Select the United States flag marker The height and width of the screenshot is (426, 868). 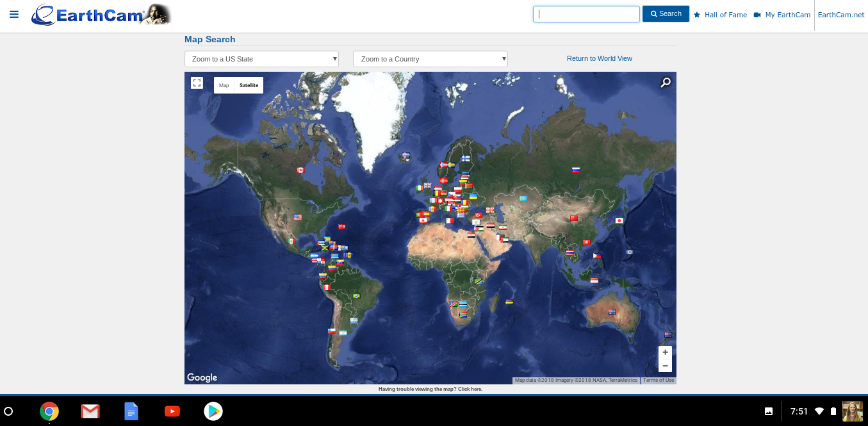(297, 217)
